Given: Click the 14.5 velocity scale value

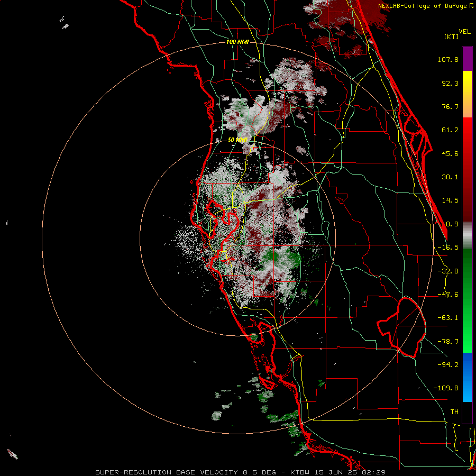Looking at the screenshot, I should click(x=450, y=200).
